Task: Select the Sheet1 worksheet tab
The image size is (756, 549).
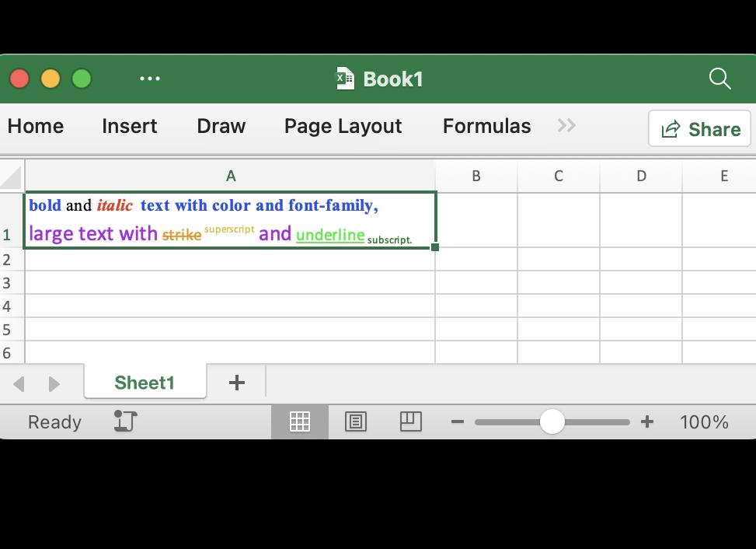Action: [x=145, y=383]
